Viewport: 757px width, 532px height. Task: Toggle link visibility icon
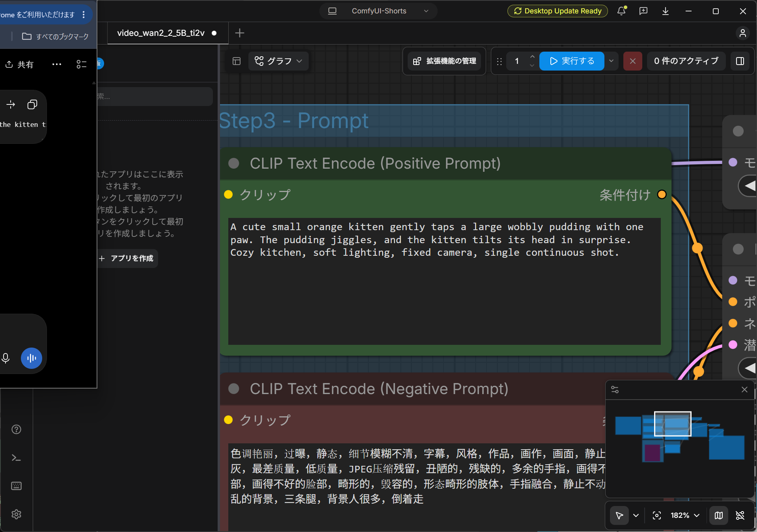(x=740, y=515)
